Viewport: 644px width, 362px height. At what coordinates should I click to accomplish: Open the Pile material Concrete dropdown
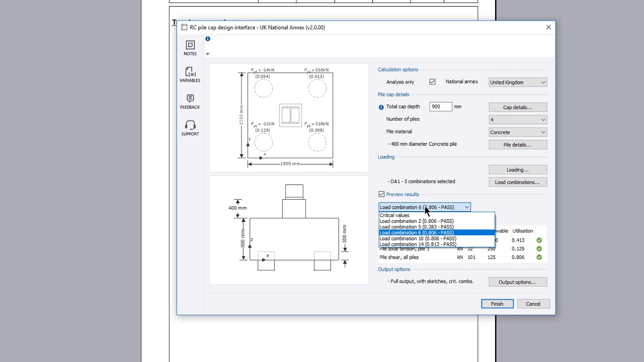518,132
